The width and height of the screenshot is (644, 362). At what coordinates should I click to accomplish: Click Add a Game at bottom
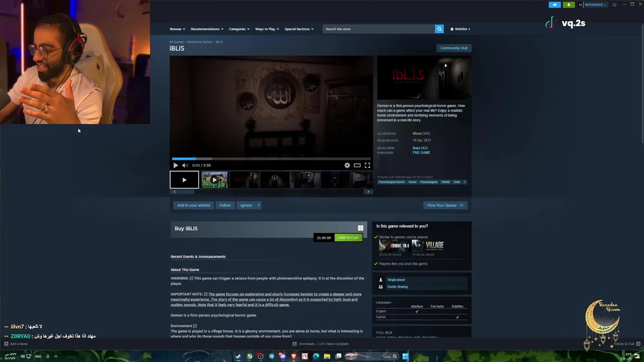tap(16, 344)
